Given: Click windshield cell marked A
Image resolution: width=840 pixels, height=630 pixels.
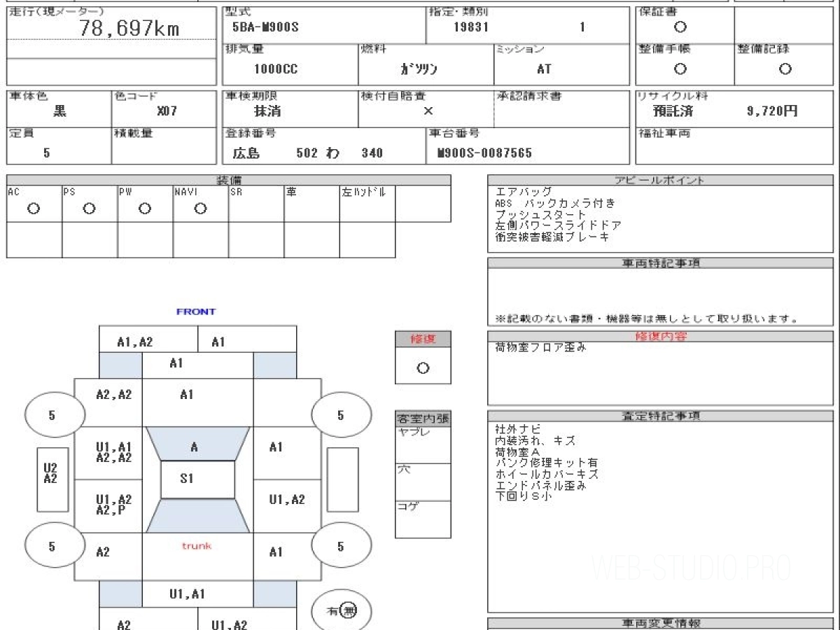Looking at the screenshot, I should (x=197, y=444).
